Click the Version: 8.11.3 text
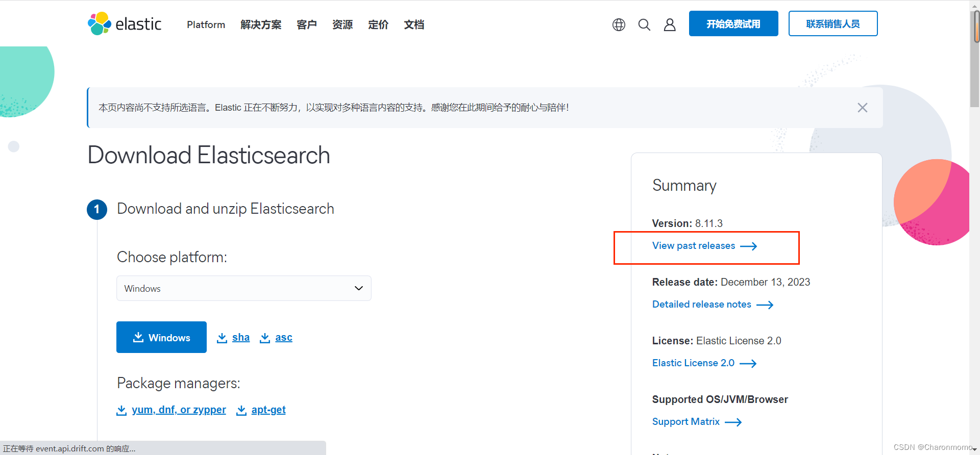Screen dimensions: 980x455 [x=688, y=223]
